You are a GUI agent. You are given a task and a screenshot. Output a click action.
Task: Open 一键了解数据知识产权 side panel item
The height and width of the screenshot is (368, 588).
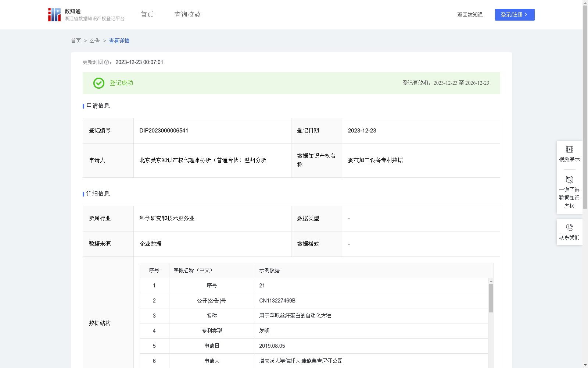[x=569, y=192]
